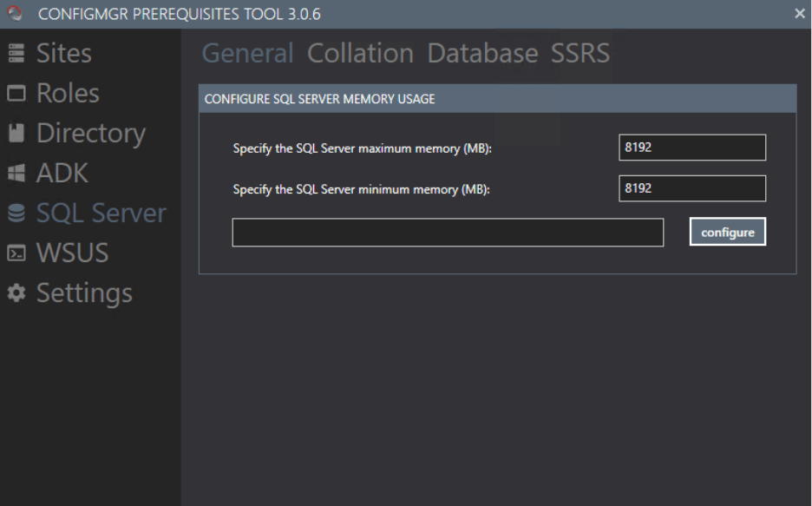Select the ADK sidebar entry

pyautogui.click(x=61, y=172)
